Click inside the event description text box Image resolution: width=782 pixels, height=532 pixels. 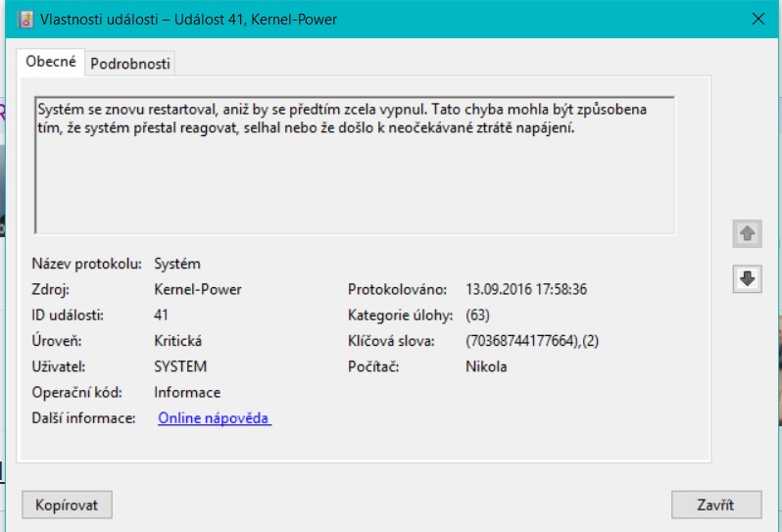point(355,165)
